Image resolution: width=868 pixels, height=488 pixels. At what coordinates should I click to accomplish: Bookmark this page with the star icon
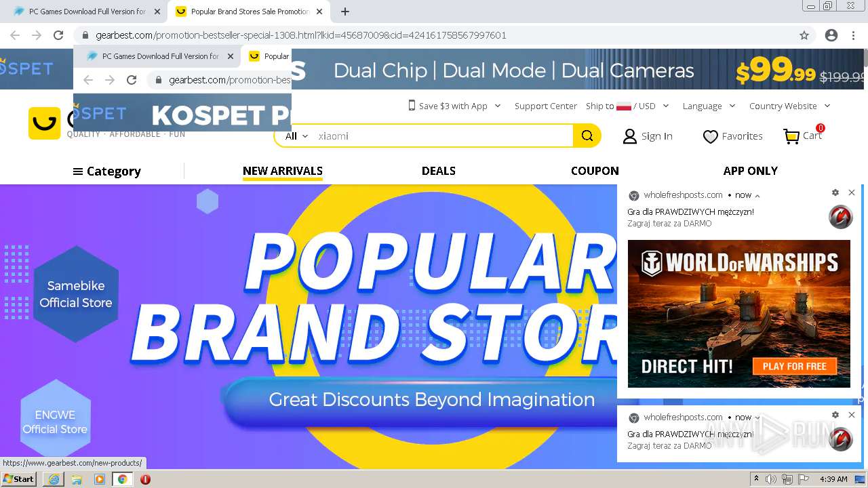(804, 35)
